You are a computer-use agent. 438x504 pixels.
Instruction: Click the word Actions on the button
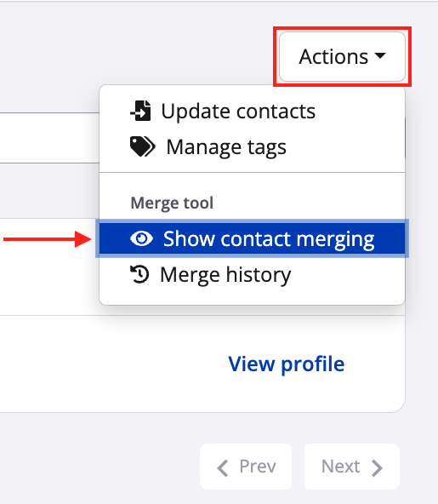333,56
